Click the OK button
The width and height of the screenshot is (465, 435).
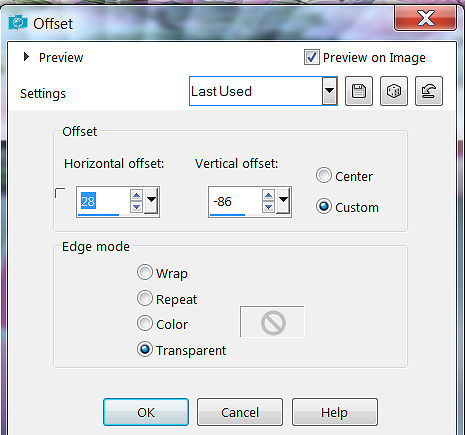click(146, 412)
